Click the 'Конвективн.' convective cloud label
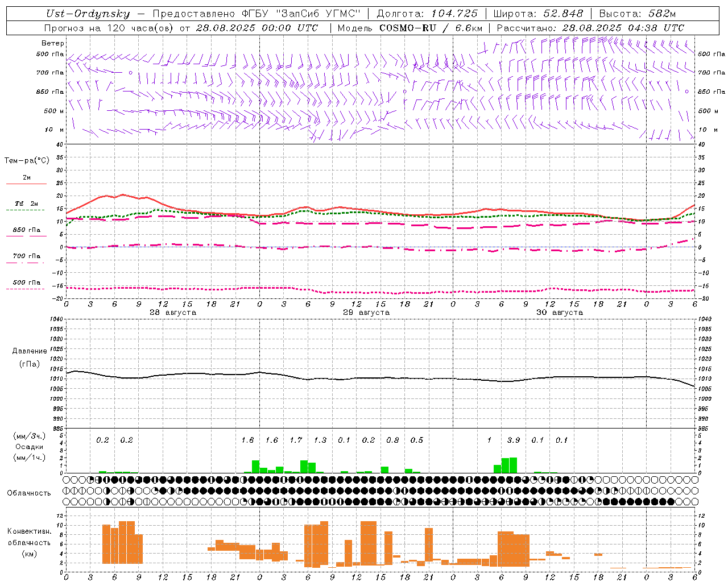 30,531
